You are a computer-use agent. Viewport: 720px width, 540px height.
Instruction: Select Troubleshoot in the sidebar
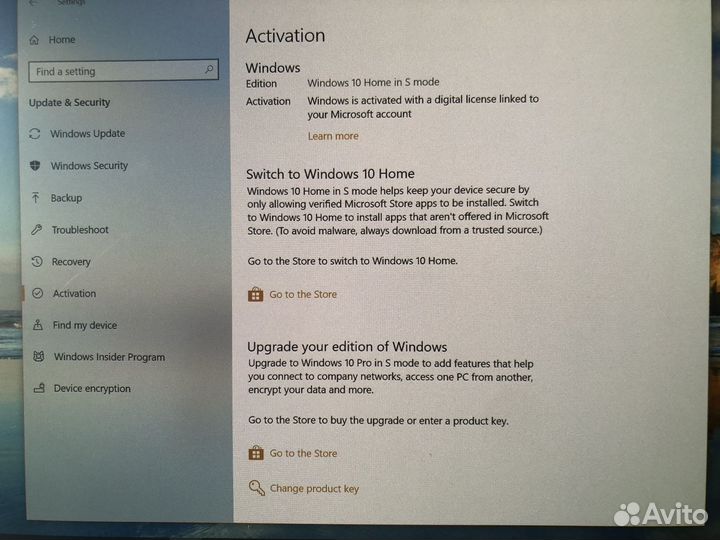pyautogui.click(x=80, y=230)
